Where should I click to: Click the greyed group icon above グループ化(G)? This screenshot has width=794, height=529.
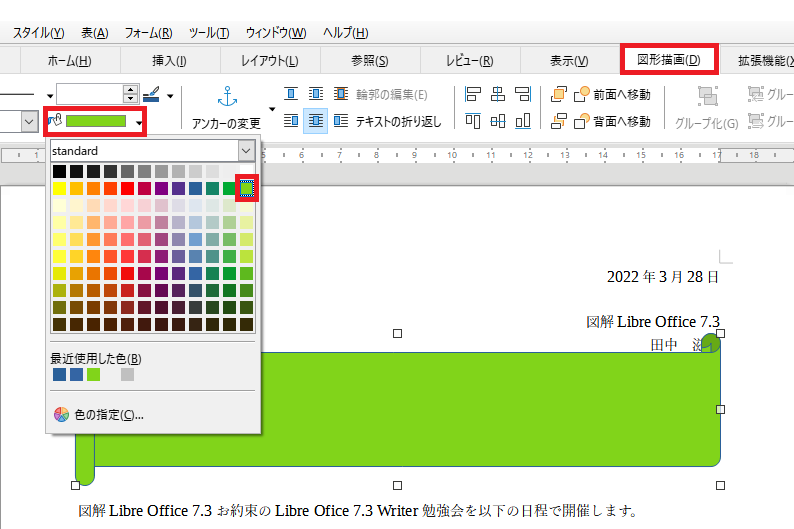(707, 96)
